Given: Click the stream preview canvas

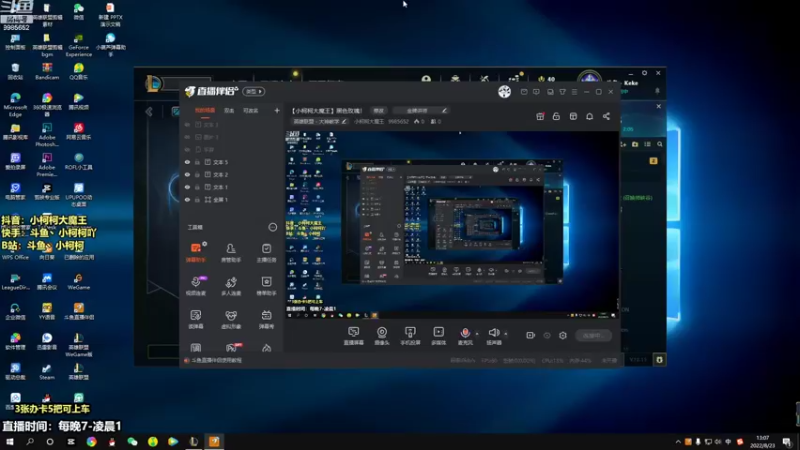Looking at the screenshot, I should (x=452, y=224).
